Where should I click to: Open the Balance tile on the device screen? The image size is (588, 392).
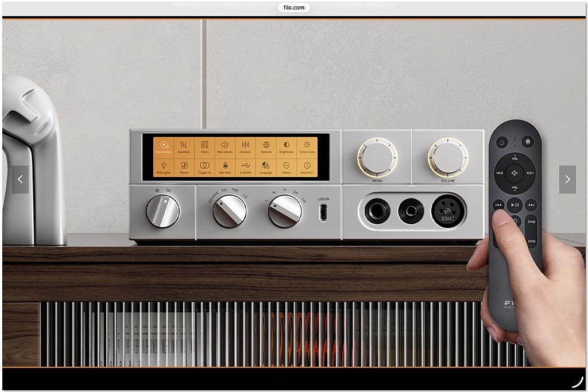click(x=246, y=147)
